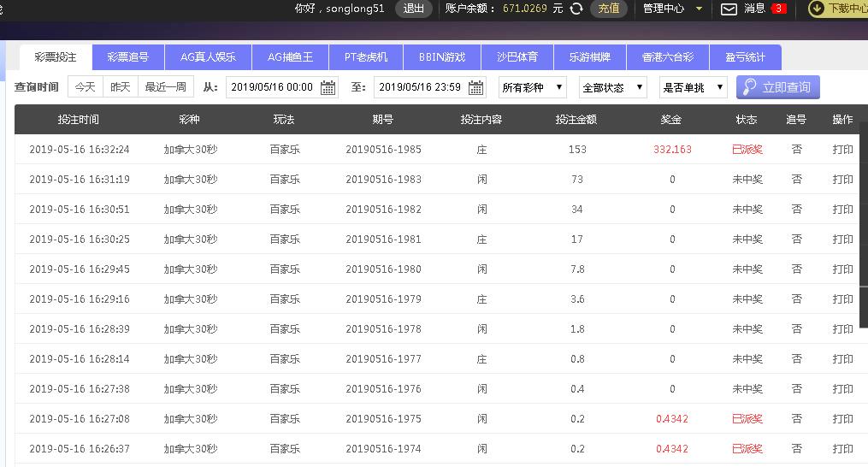Open the 香港六合彩 tab
The height and width of the screenshot is (467, 868).
[668, 57]
